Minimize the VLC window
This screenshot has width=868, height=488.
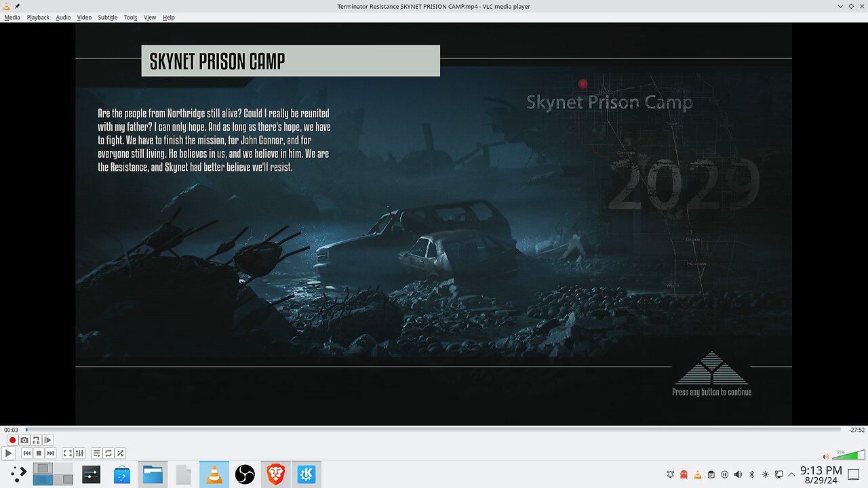841,6
